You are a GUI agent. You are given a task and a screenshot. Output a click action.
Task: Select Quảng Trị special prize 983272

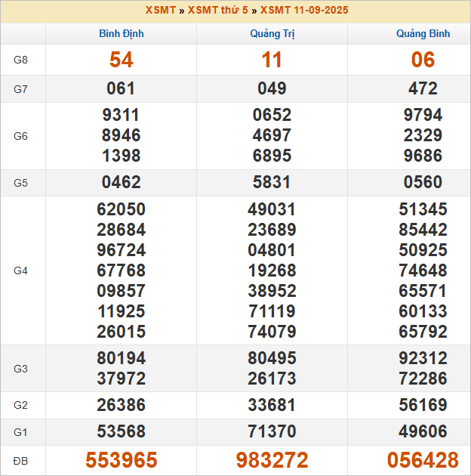[x=272, y=460]
